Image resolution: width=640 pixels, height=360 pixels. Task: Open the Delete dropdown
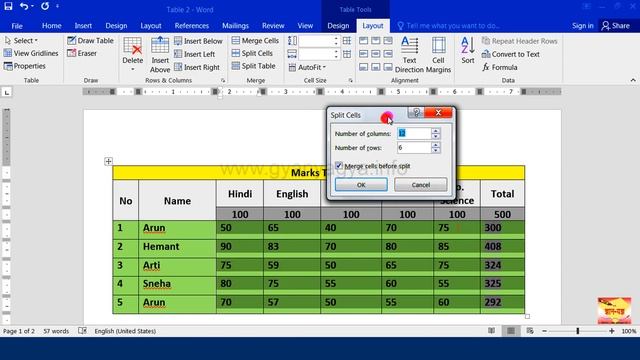click(x=133, y=55)
